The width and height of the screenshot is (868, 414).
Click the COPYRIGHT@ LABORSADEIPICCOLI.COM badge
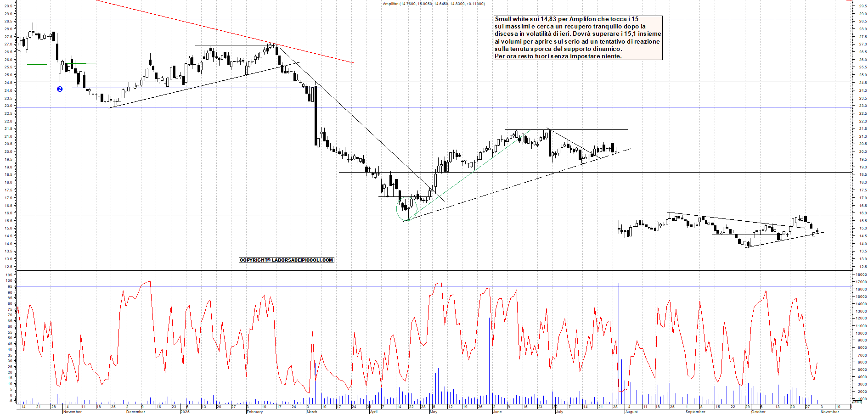pyautogui.click(x=286, y=260)
